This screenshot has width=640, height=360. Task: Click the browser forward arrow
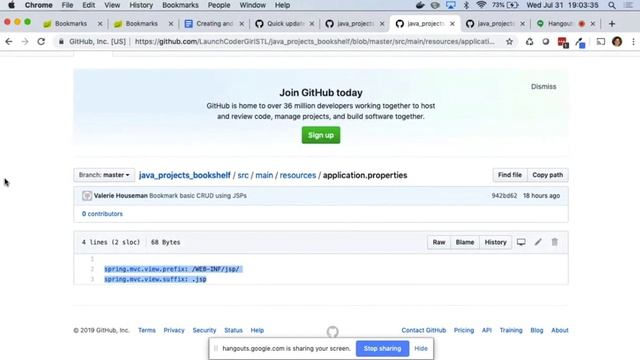[x=25, y=42]
